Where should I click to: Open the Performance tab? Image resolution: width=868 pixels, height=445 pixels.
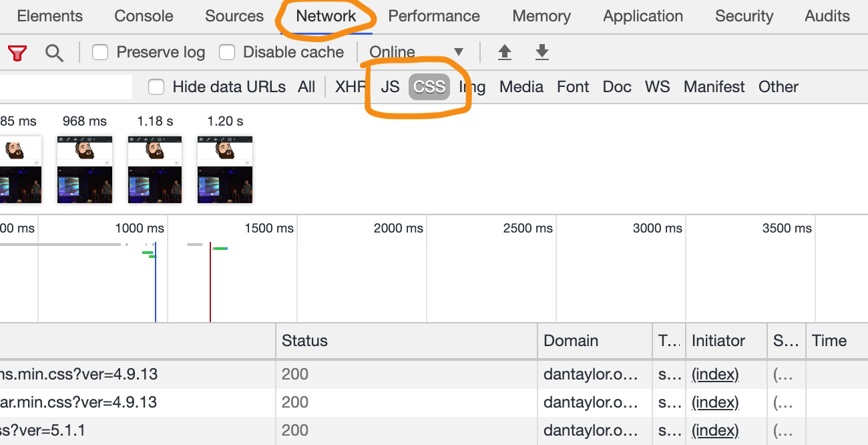[x=434, y=16]
